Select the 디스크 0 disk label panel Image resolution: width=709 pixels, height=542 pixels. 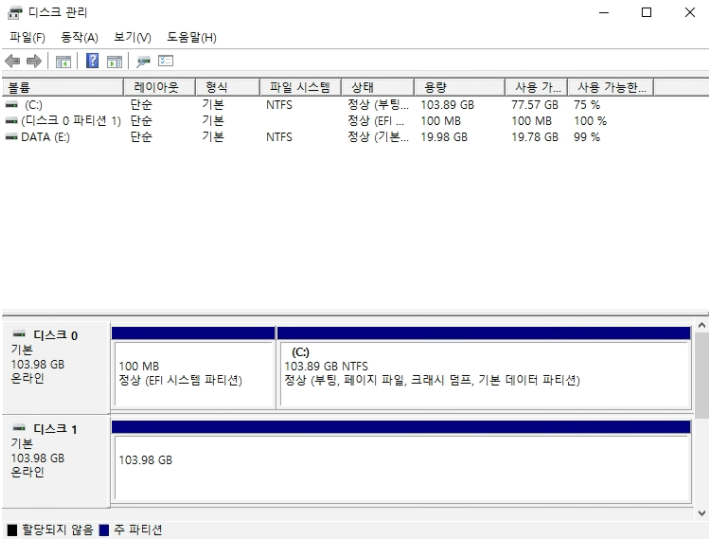pyautogui.click(x=56, y=367)
